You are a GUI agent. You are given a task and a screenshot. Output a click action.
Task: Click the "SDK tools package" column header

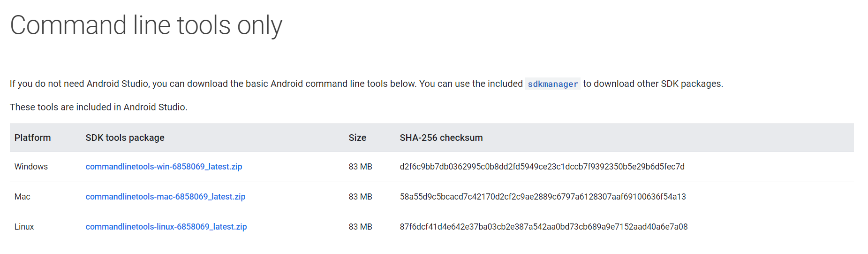click(x=125, y=138)
